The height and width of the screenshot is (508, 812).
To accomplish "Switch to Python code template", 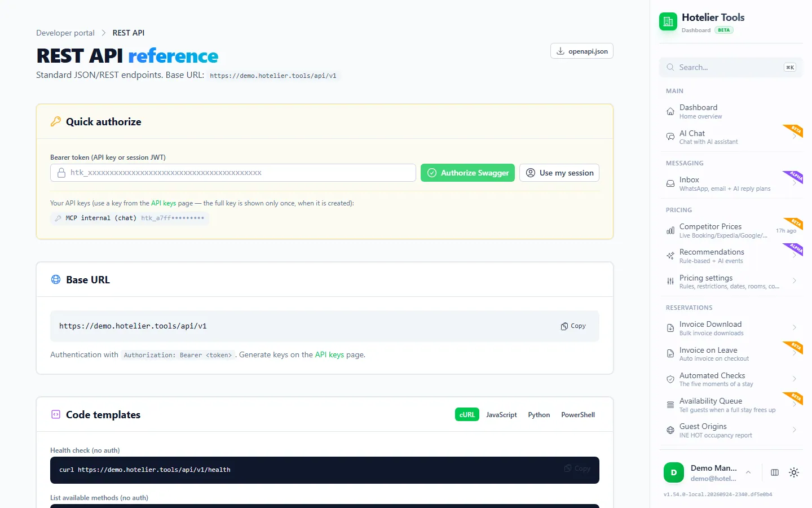I will pos(539,414).
